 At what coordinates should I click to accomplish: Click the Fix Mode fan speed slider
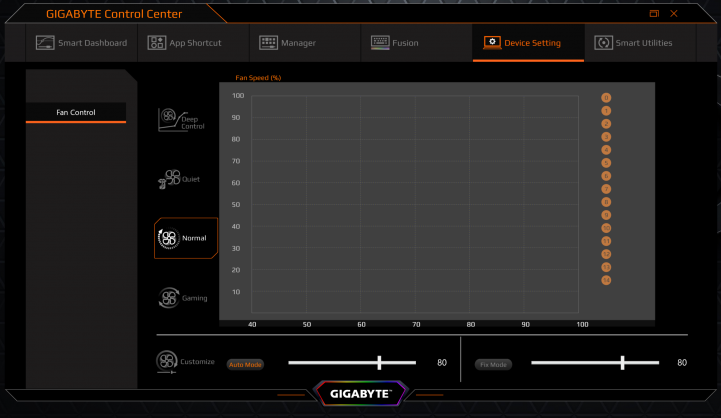[x=595, y=363]
